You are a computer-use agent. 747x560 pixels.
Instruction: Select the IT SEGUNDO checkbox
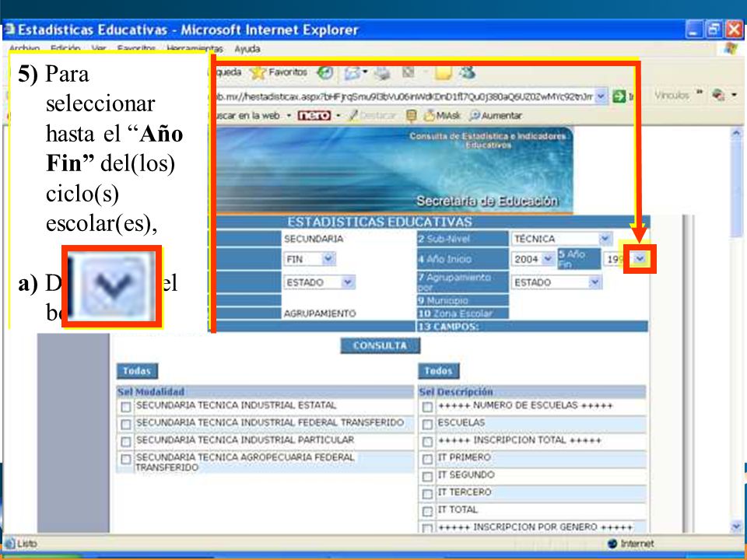click(x=427, y=476)
